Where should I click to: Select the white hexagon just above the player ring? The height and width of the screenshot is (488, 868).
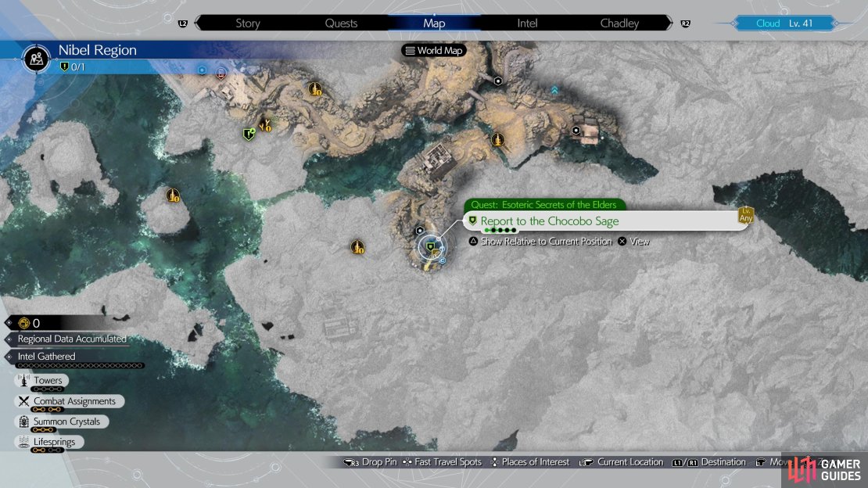[x=420, y=231]
